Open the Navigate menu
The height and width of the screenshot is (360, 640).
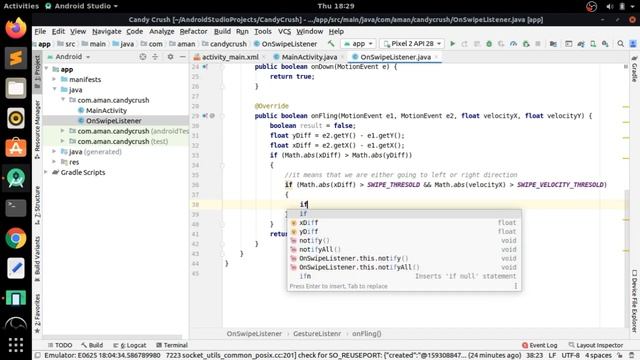pyautogui.click(x=107, y=31)
